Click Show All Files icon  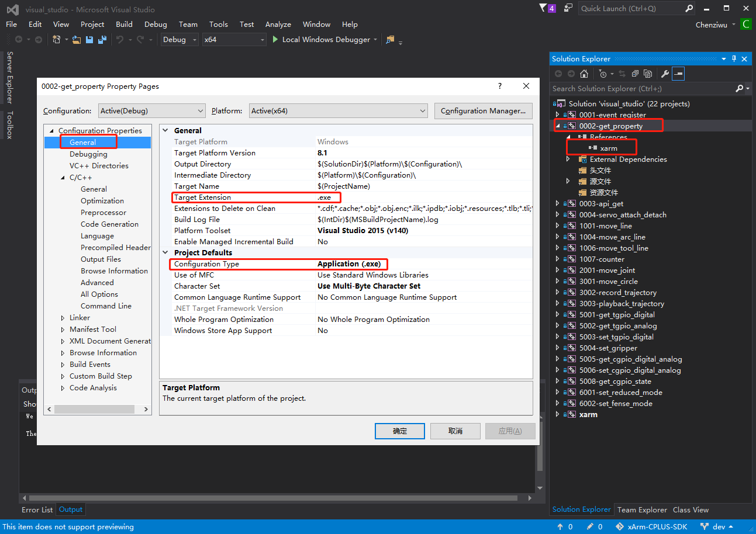point(648,74)
